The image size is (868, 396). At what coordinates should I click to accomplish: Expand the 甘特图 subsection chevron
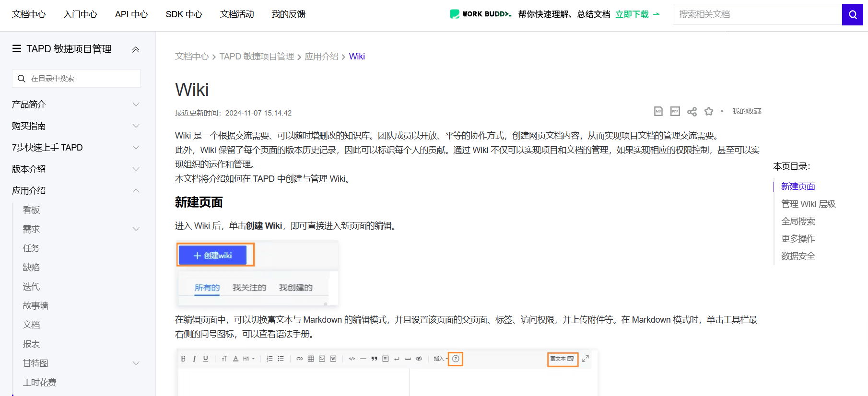point(136,363)
